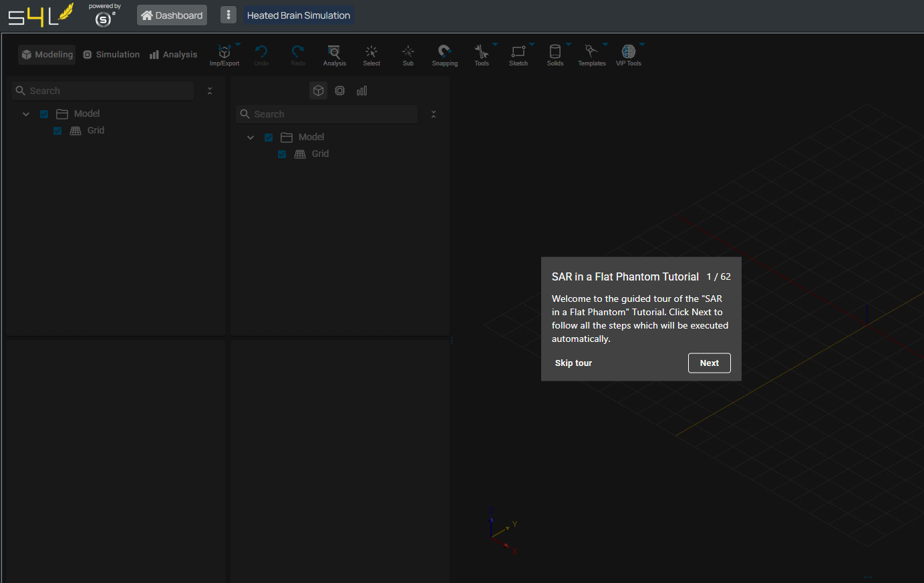Switch to the Analysis tab
Screen dimensions: 924x583
click(174, 55)
